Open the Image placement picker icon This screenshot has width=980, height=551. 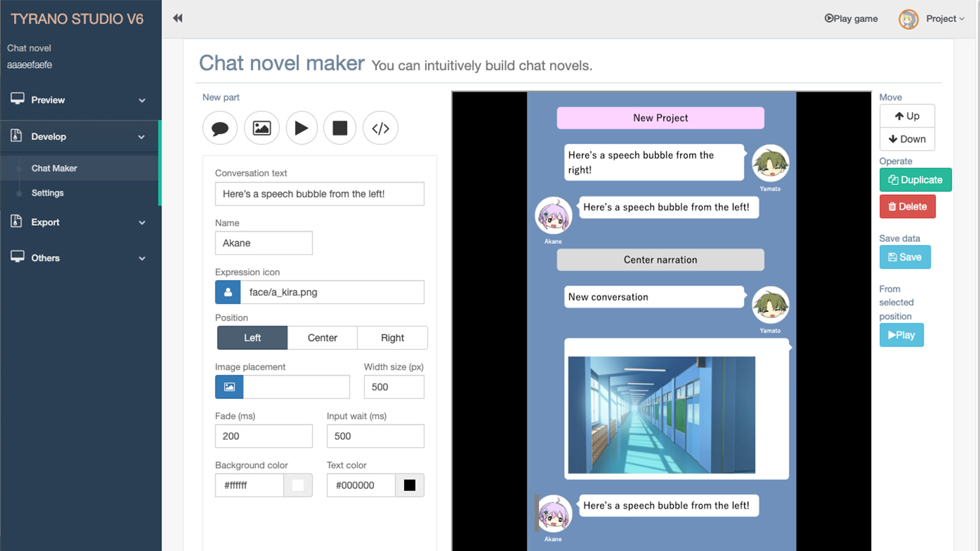point(229,387)
